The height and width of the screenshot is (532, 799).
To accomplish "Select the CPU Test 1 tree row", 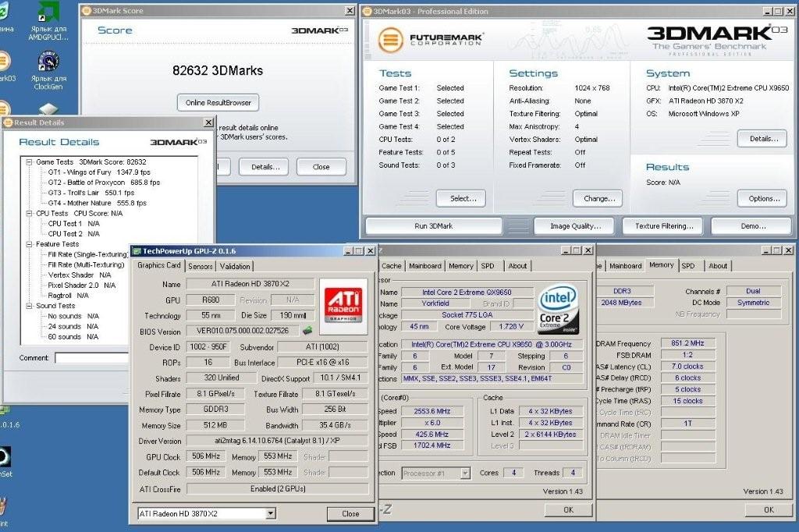I will 74,224.
